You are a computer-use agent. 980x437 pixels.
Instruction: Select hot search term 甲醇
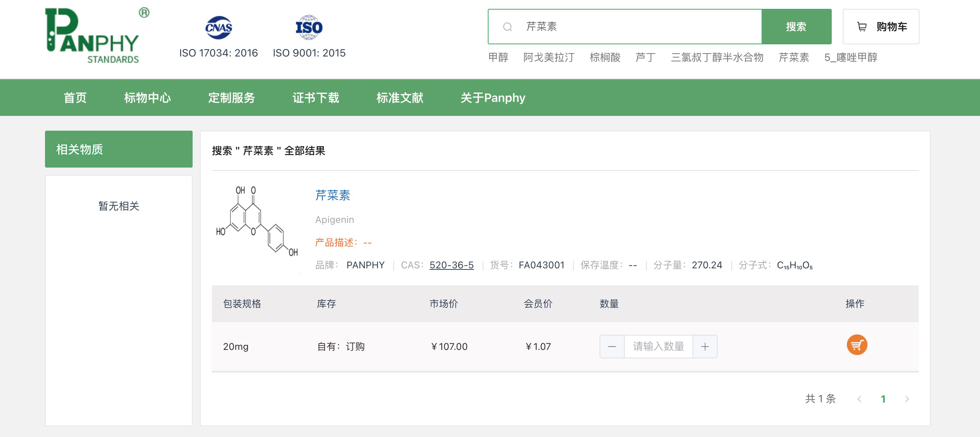(x=498, y=58)
